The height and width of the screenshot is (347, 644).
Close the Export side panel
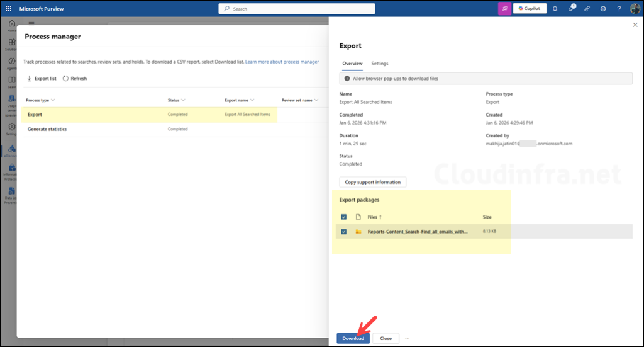(635, 25)
